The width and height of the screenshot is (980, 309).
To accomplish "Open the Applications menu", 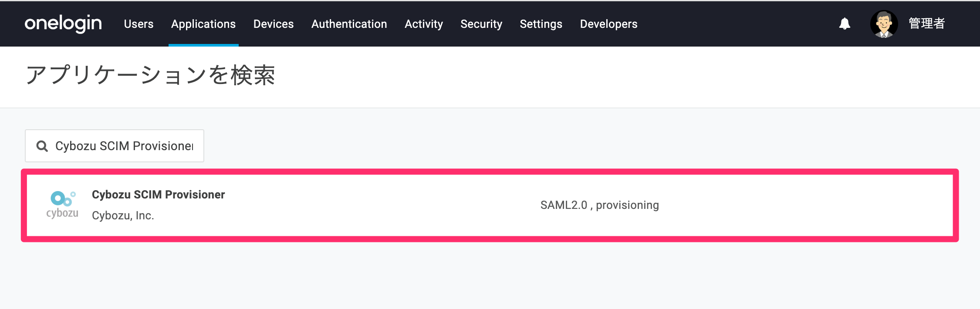I will pos(203,24).
